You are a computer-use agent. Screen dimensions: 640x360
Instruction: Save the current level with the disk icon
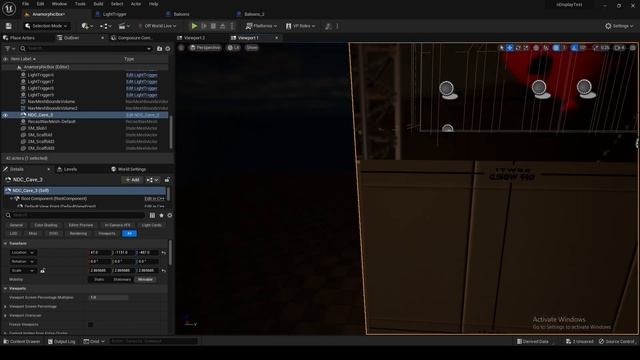[9, 26]
